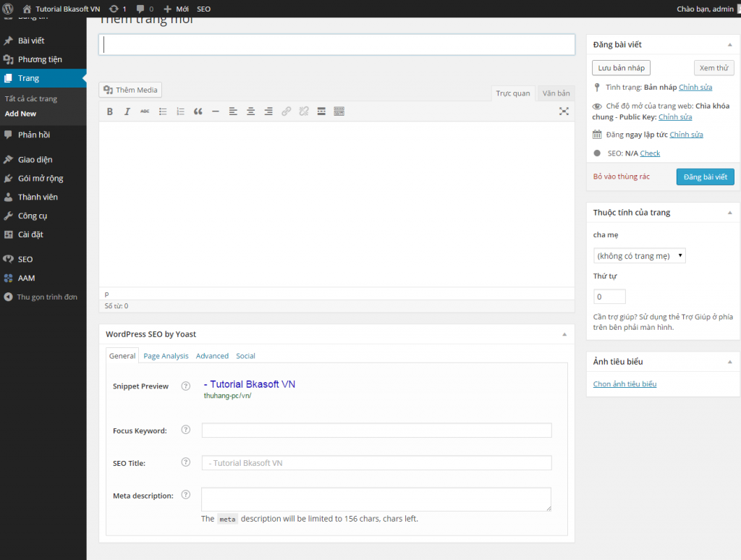Align text left
The width and height of the screenshot is (741, 560).
[233, 111]
